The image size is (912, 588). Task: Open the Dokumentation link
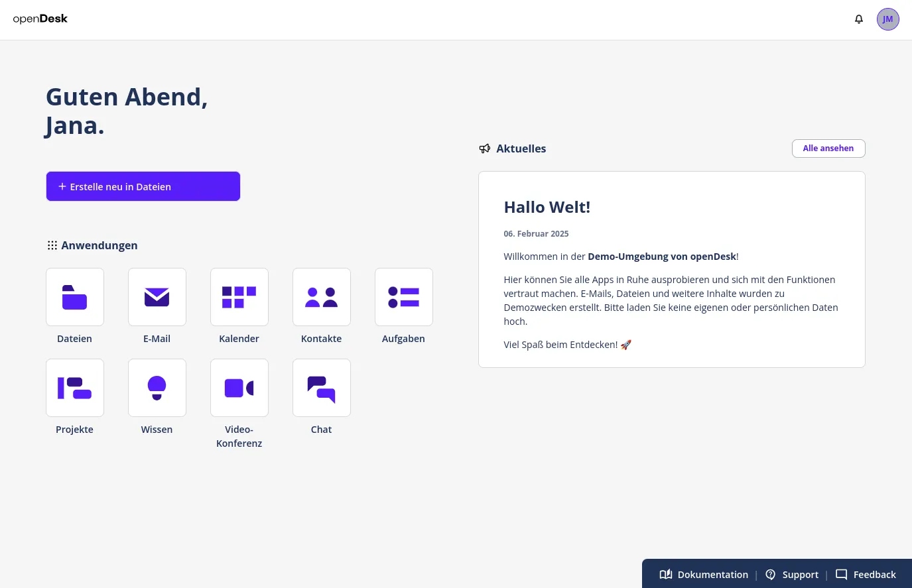(712, 574)
